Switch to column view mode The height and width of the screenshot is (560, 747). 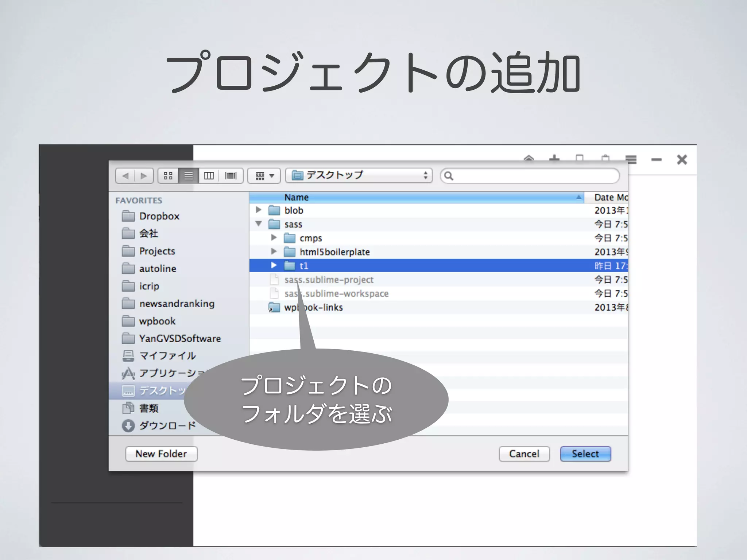click(x=209, y=176)
